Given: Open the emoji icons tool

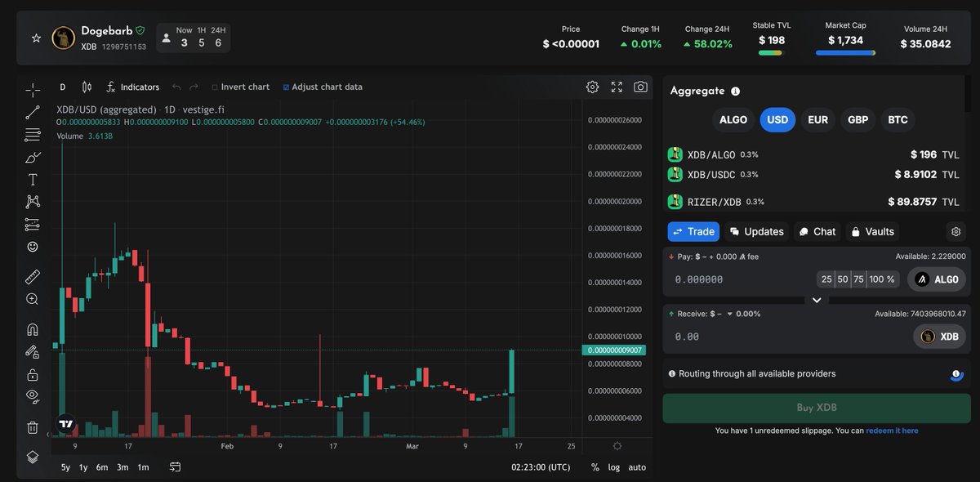Looking at the screenshot, I should pos(33,246).
